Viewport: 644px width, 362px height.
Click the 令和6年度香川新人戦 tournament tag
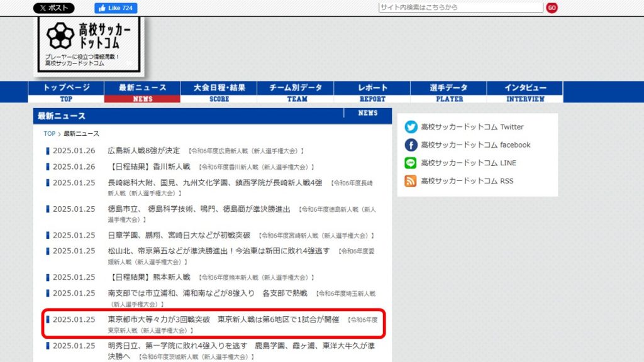point(257,167)
